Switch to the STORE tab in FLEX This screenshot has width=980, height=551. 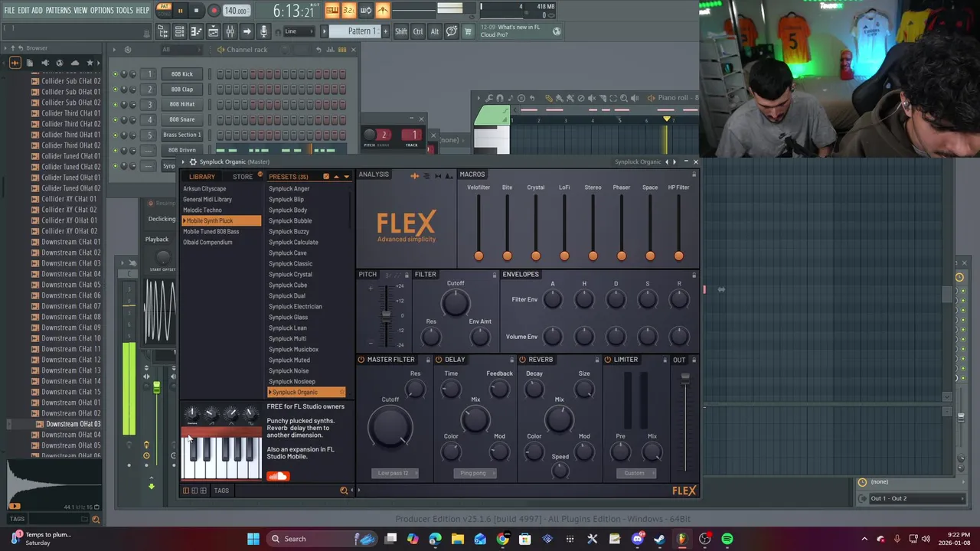(243, 177)
